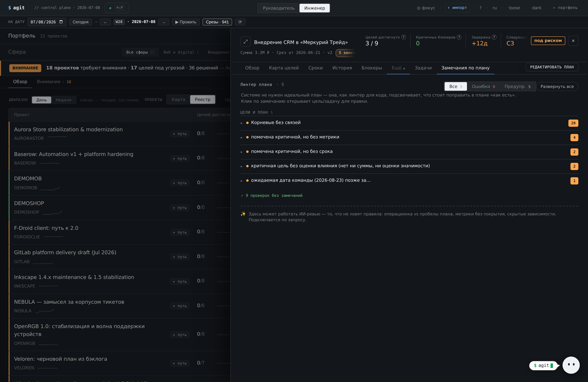Viewport: 588px width, 382px height.
Task: Switch language via ru
Action: pyautogui.click(x=495, y=8)
